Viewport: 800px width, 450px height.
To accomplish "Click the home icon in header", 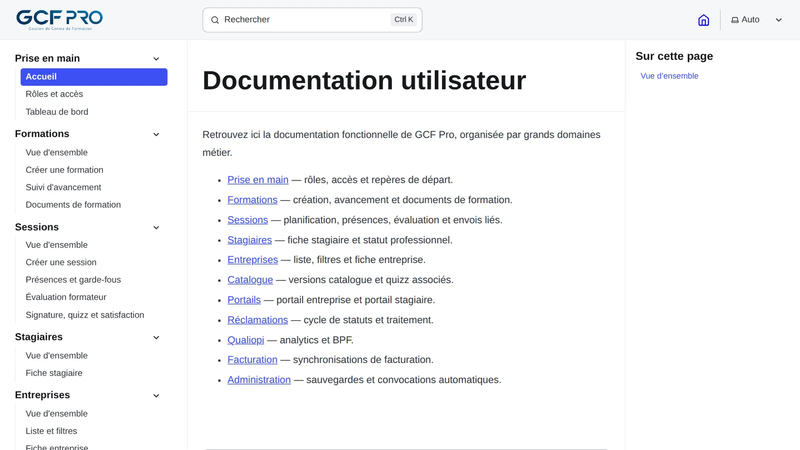I will [x=704, y=20].
